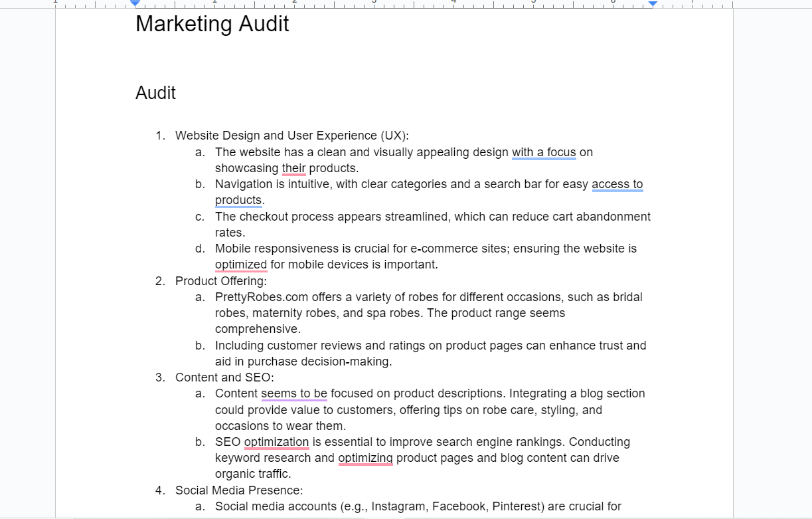Image resolution: width=812 pixels, height=519 pixels.
Task: Click the right indent marker on the ruler
Action: click(x=653, y=3)
